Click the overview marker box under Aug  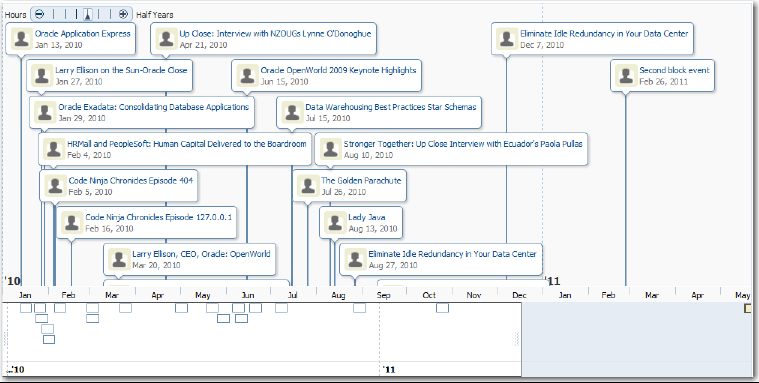tap(359, 308)
